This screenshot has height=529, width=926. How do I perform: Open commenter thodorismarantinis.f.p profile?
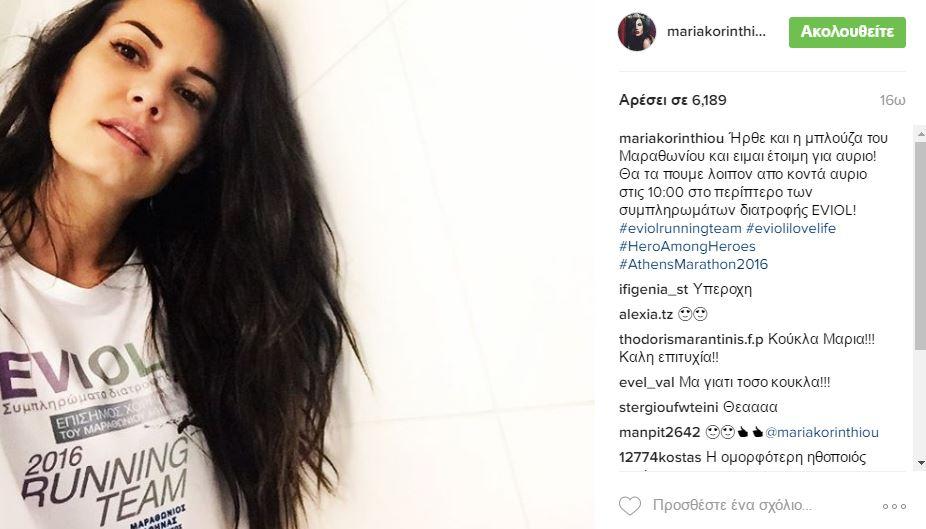(691, 339)
